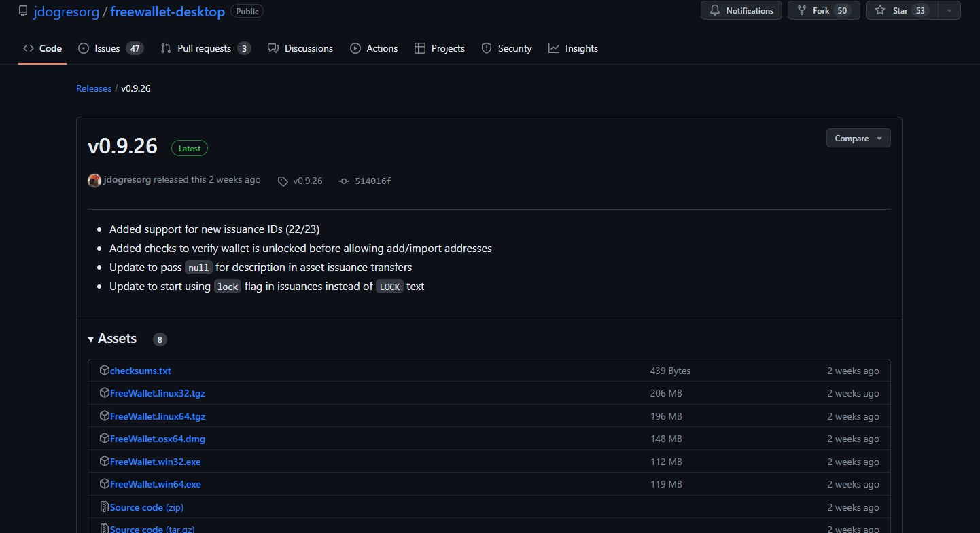
Task: Click the commit icon beside 514016f
Action: click(x=344, y=181)
